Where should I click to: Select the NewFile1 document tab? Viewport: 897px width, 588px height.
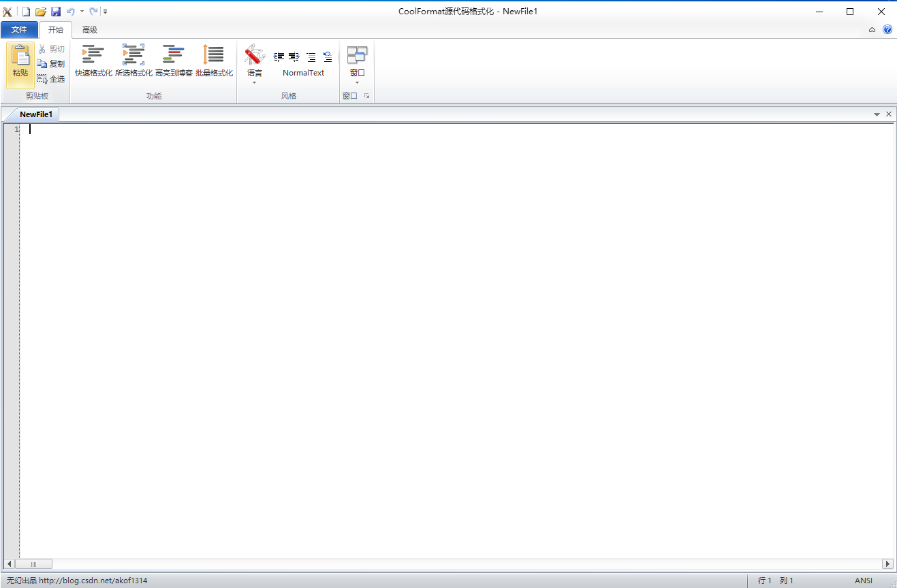pyautogui.click(x=36, y=114)
